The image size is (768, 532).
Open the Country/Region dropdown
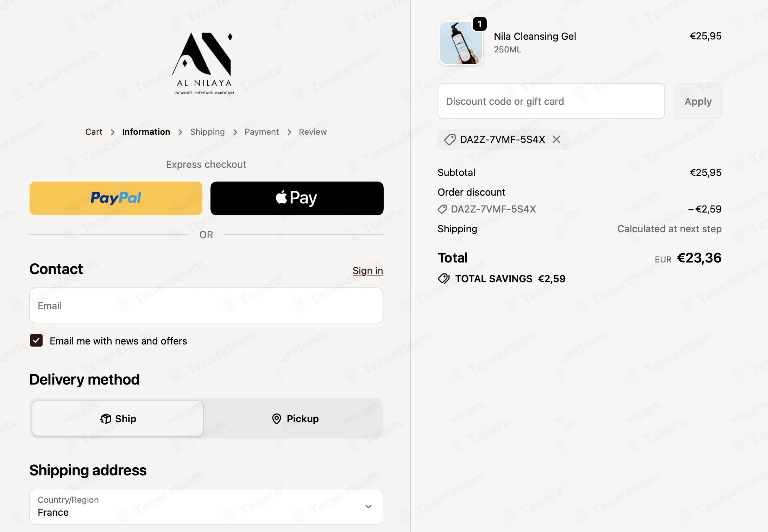(206, 507)
